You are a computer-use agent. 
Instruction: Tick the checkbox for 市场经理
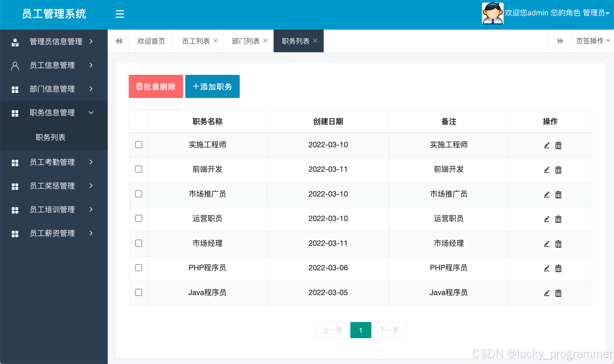tap(139, 243)
